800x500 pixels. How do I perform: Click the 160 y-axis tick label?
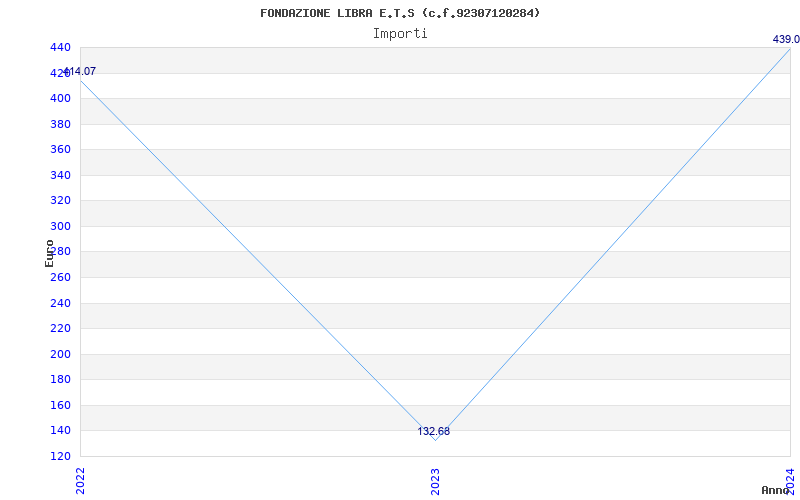(x=60, y=405)
